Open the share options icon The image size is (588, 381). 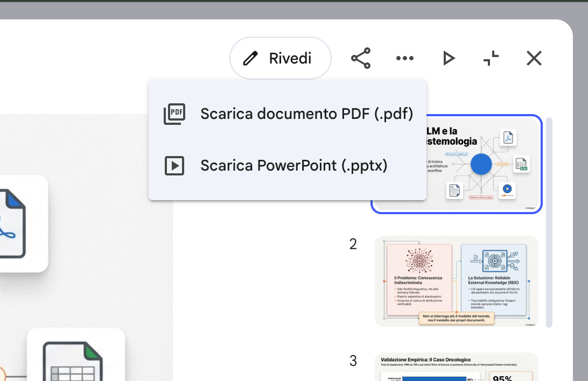click(361, 58)
